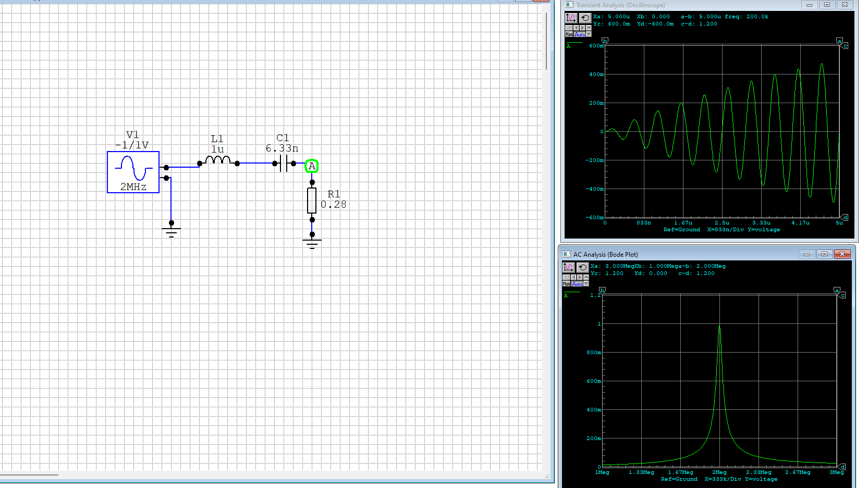Select the V1 2MHz signal generator
This screenshot has width=868, height=488.
[133, 172]
